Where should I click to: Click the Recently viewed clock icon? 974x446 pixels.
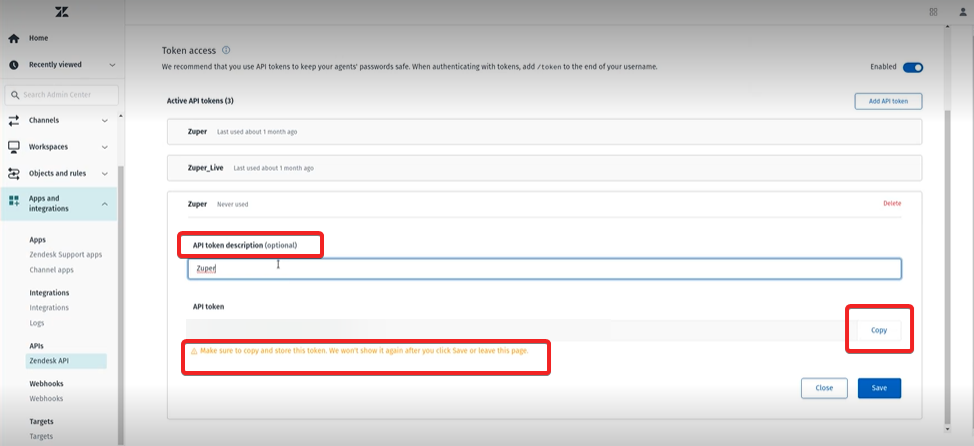coord(14,65)
